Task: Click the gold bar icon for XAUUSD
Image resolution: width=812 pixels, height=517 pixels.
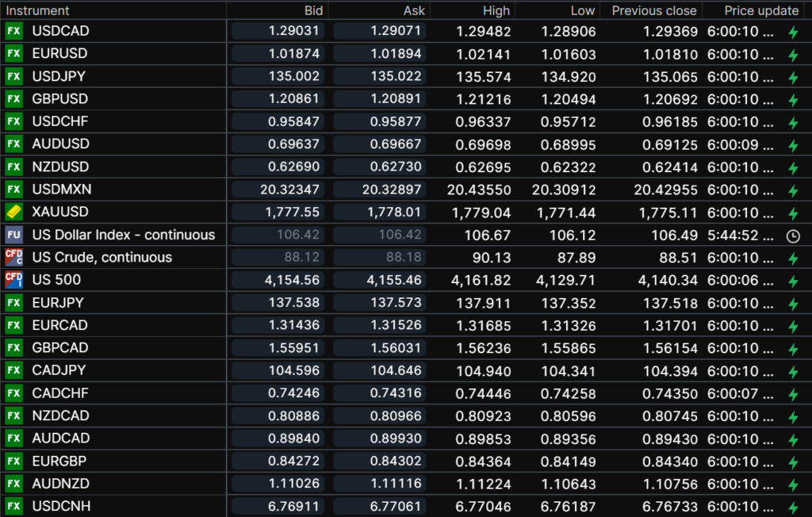Action: click(13, 212)
